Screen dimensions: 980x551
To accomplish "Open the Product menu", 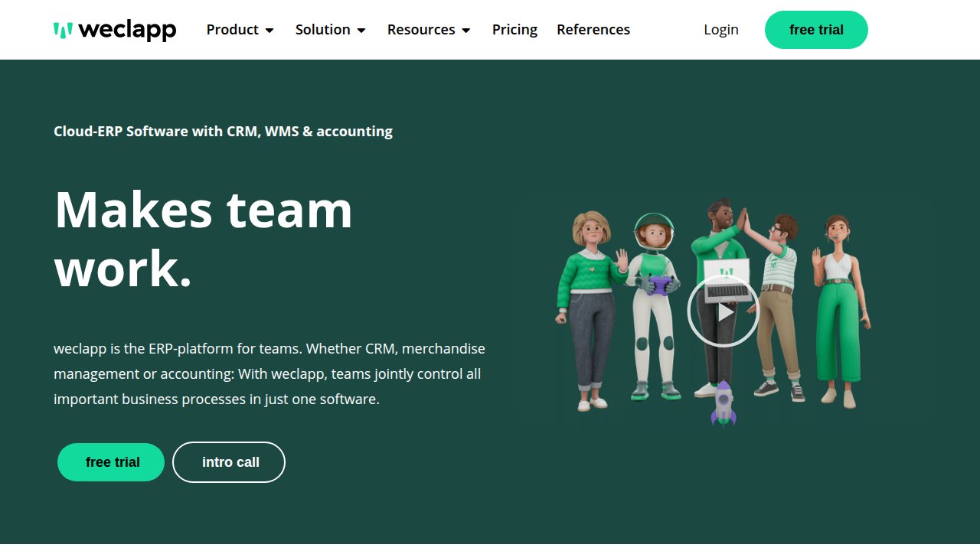I will coord(233,30).
